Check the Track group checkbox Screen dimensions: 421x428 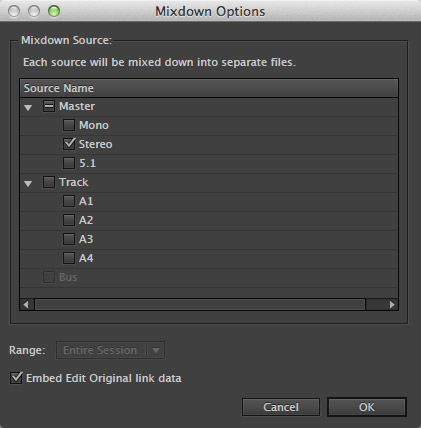pyautogui.click(x=49, y=182)
